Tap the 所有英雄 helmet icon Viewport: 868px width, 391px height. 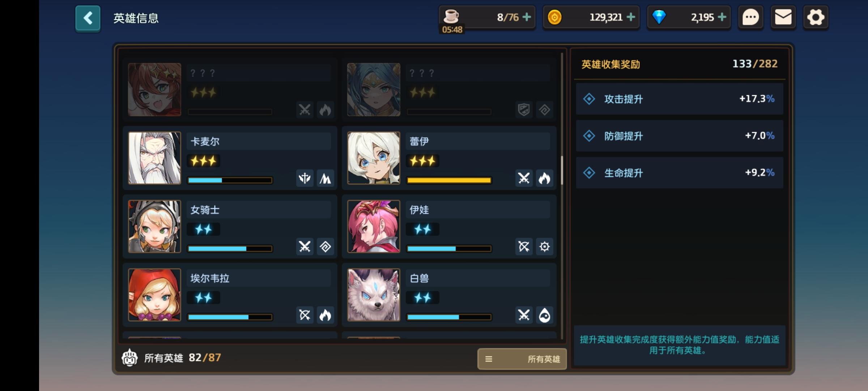coord(129,358)
